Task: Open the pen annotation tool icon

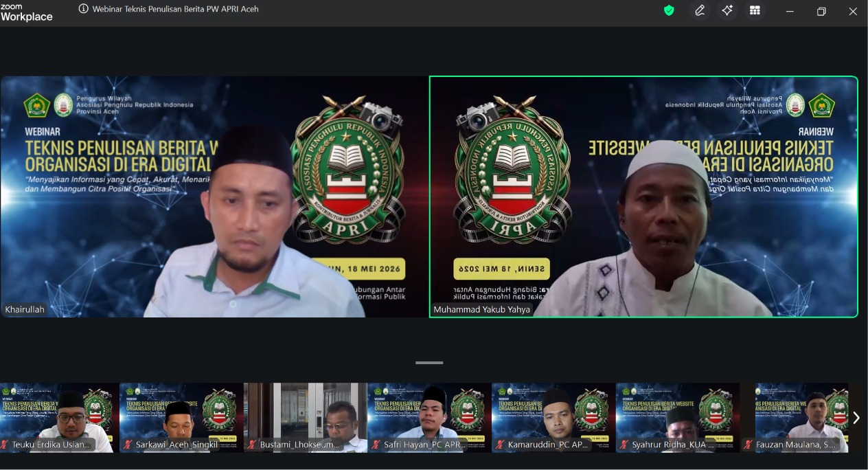Action: pyautogui.click(x=700, y=10)
